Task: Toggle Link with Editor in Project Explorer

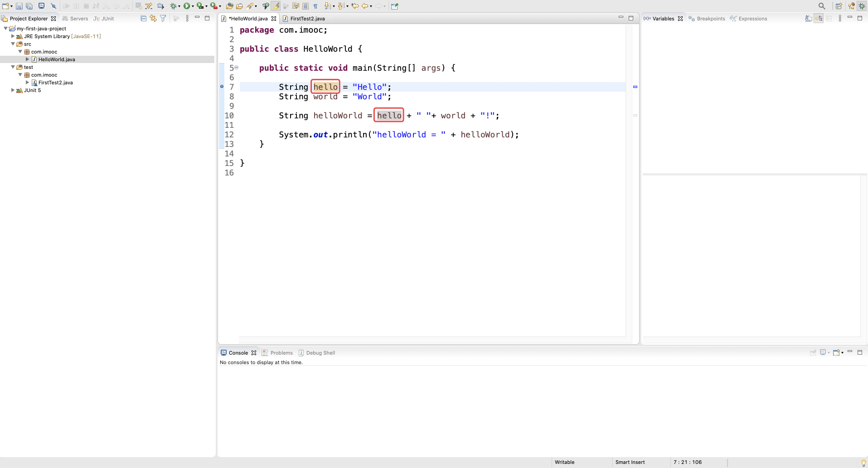Action: click(x=153, y=19)
